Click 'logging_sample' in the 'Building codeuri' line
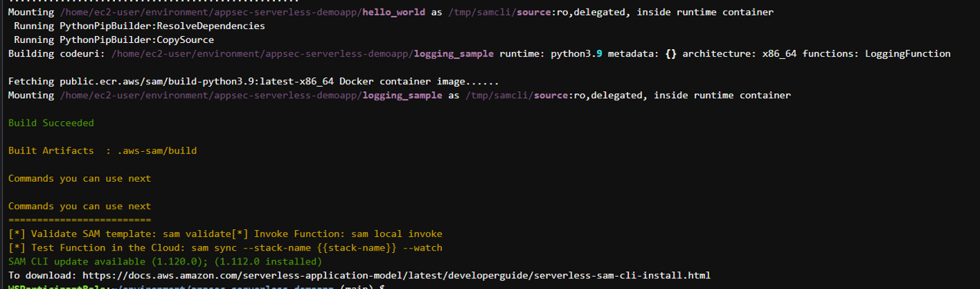The width and height of the screenshot is (980, 289). click(x=454, y=54)
